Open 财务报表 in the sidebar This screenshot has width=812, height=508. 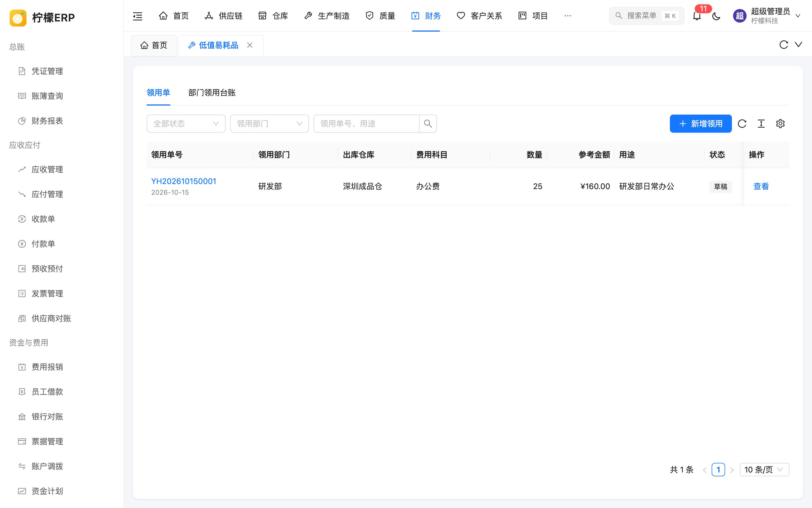coord(62,121)
